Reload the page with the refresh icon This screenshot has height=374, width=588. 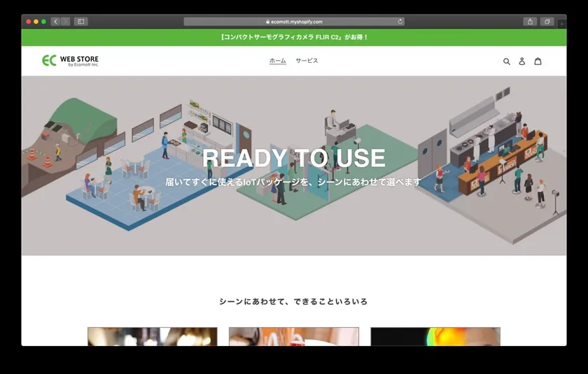[x=400, y=22]
